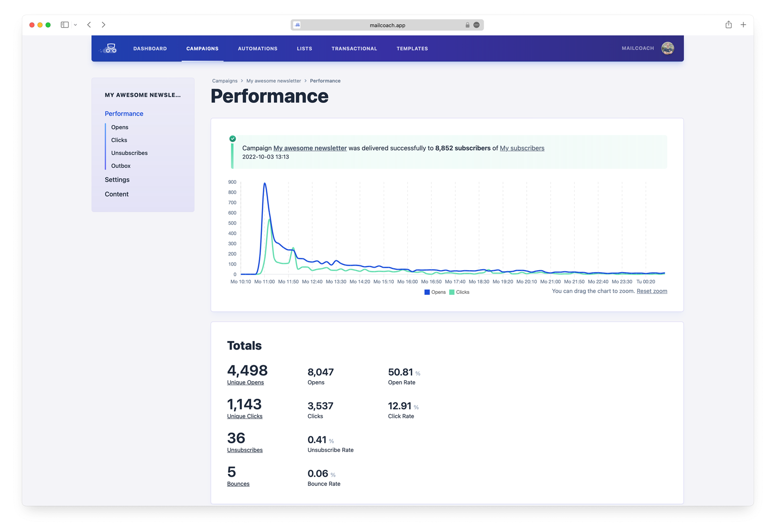Image resolution: width=776 pixels, height=532 pixels.
Task: Open Settings in the sidebar
Action: point(117,179)
